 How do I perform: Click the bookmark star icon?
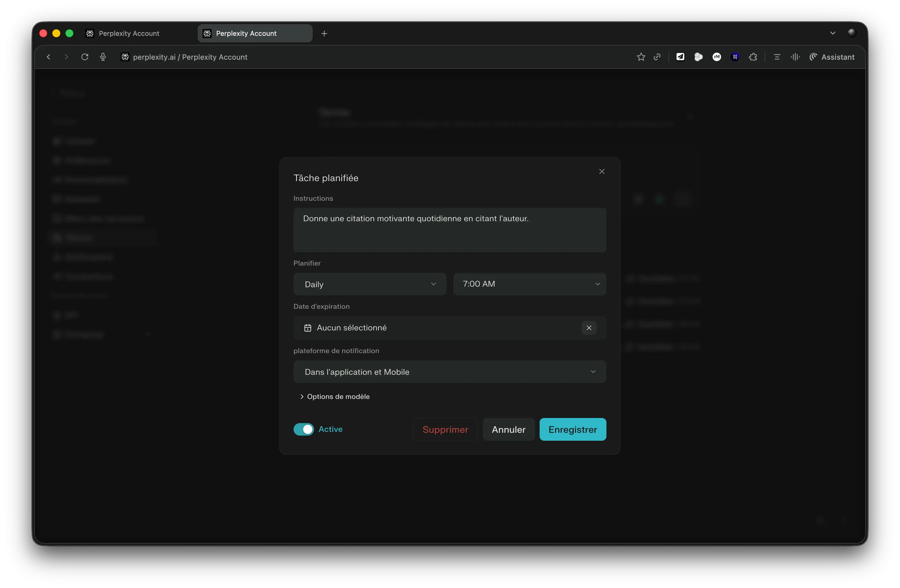pos(641,57)
